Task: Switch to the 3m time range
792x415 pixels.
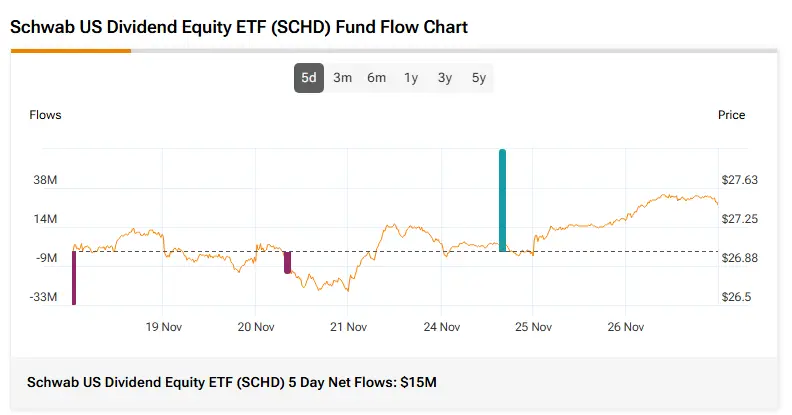Action: pyautogui.click(x=342, y=78)
